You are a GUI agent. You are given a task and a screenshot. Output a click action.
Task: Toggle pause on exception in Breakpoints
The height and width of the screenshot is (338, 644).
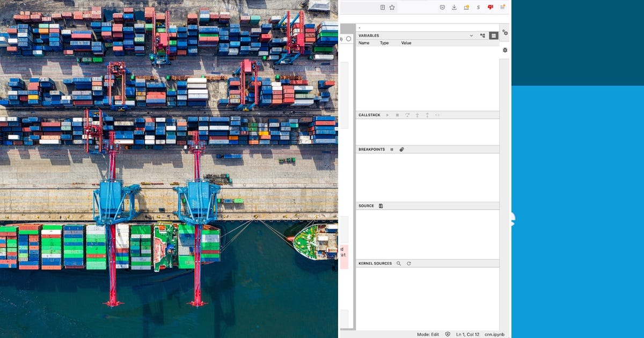click(x=392, y=149)
